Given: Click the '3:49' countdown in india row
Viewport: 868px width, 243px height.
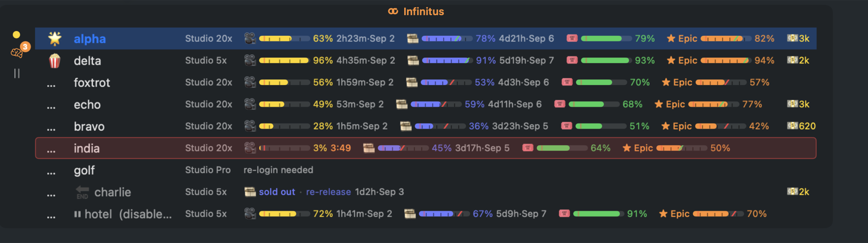Looking at the screenshot, I should 341,148.
